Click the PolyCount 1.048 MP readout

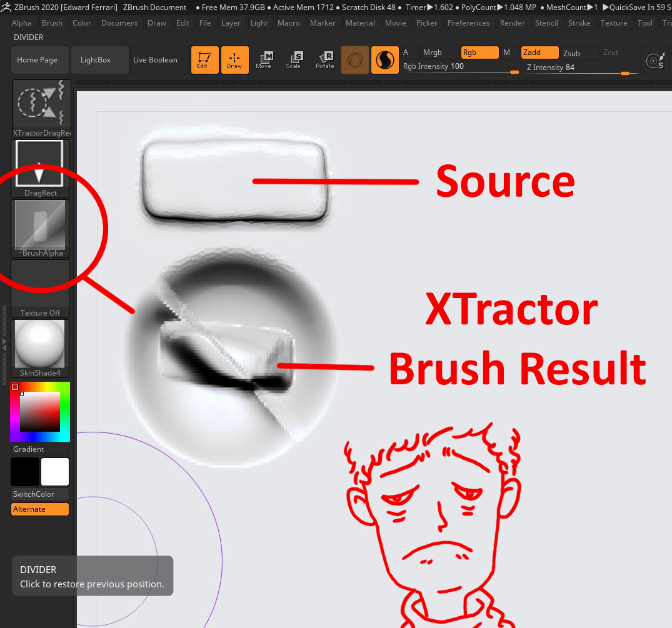tap(498, 7)
